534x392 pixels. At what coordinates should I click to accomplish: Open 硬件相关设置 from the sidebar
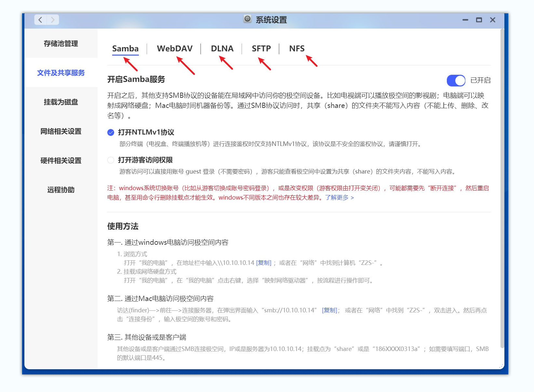click(61, 161)
